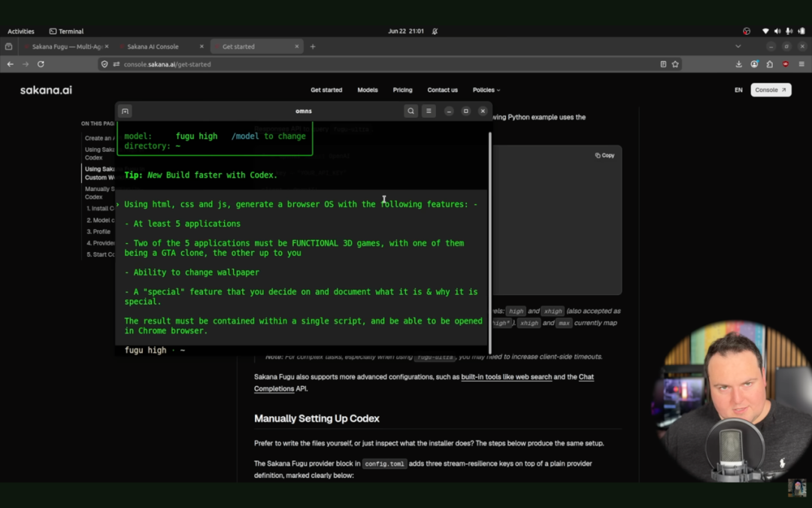Click the red extension icon in toolbar

tap(786, 64)
